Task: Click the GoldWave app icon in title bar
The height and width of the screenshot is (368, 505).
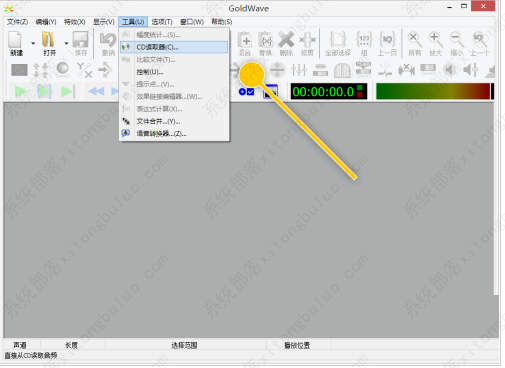Action: (9, 8)
